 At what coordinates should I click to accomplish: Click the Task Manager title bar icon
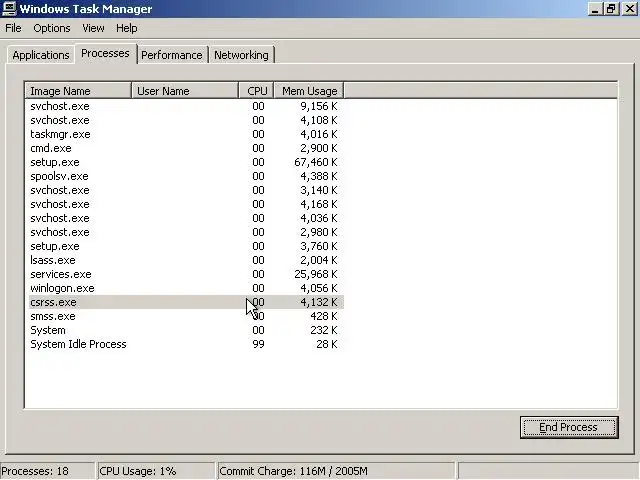click(x=9, y=9)
